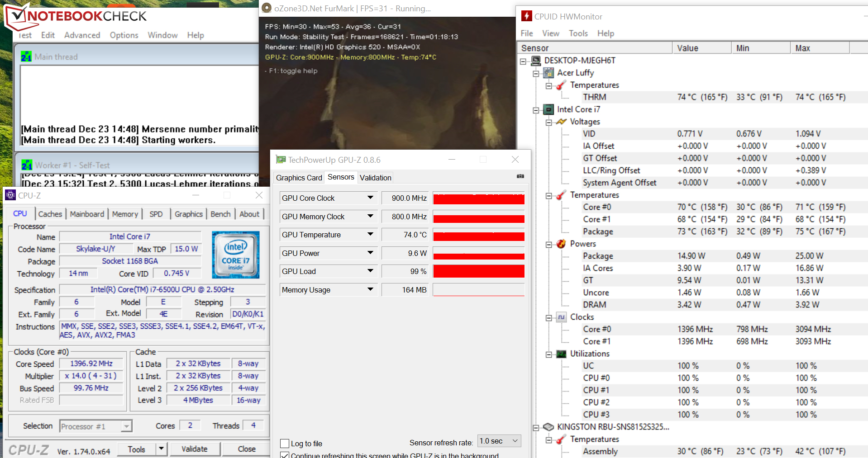
Task: Open the SPD tab in CPU-Z
Action: 156,214
